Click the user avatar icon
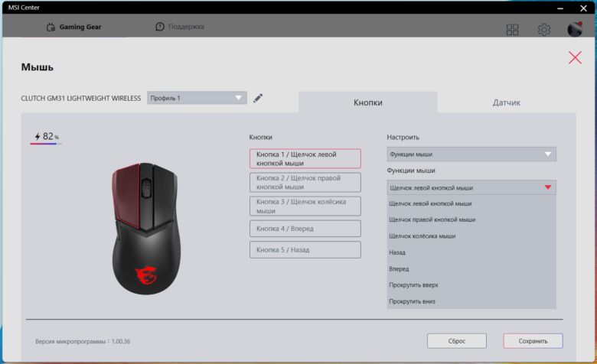 click(575, 29)
